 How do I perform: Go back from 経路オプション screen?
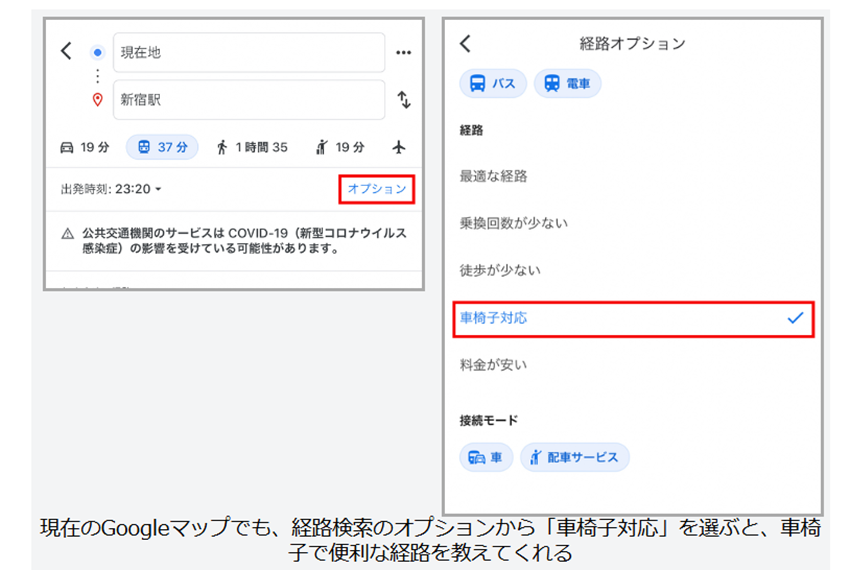(465, 43)
